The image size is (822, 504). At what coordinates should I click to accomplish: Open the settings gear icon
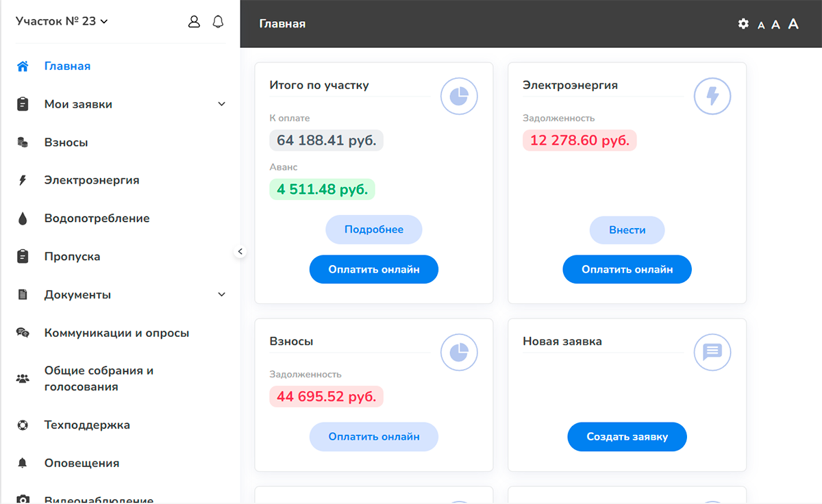(x=743, y=24)
